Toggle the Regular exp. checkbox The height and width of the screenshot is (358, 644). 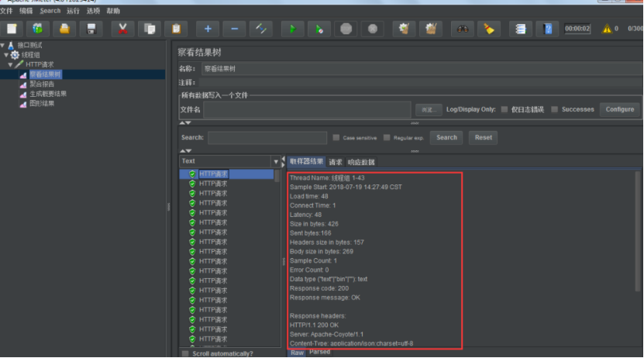pos(387,138)
